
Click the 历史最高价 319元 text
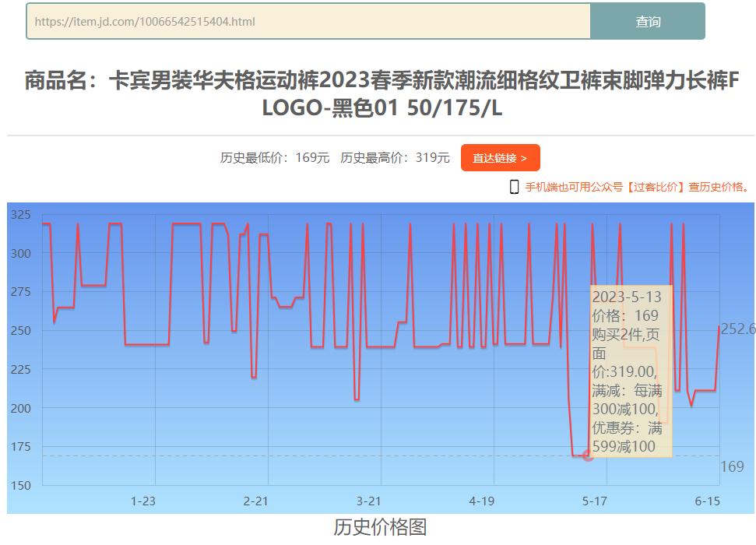[396, 158]
